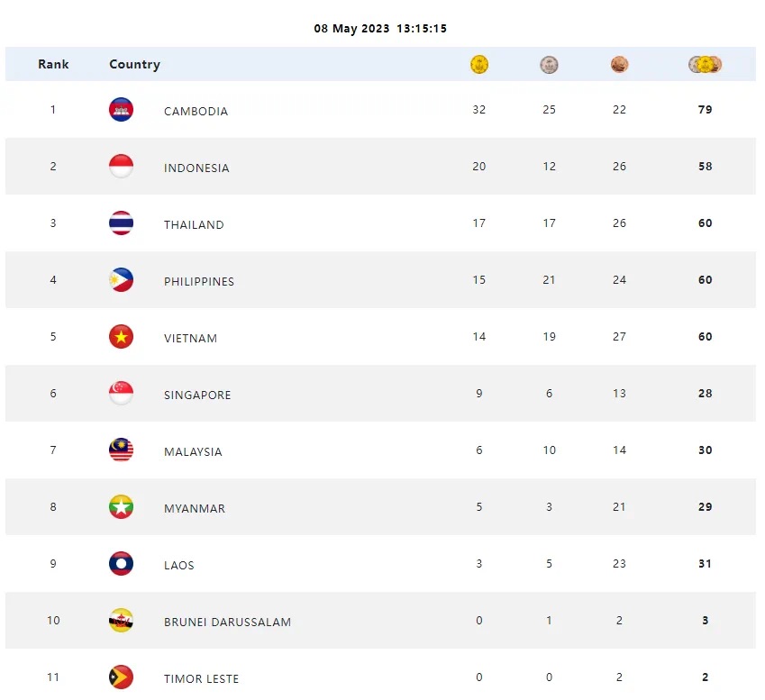Click the Timor Leste flag icon
The width and height of the screenshot is (765, 700).
(x=121, y=677)
